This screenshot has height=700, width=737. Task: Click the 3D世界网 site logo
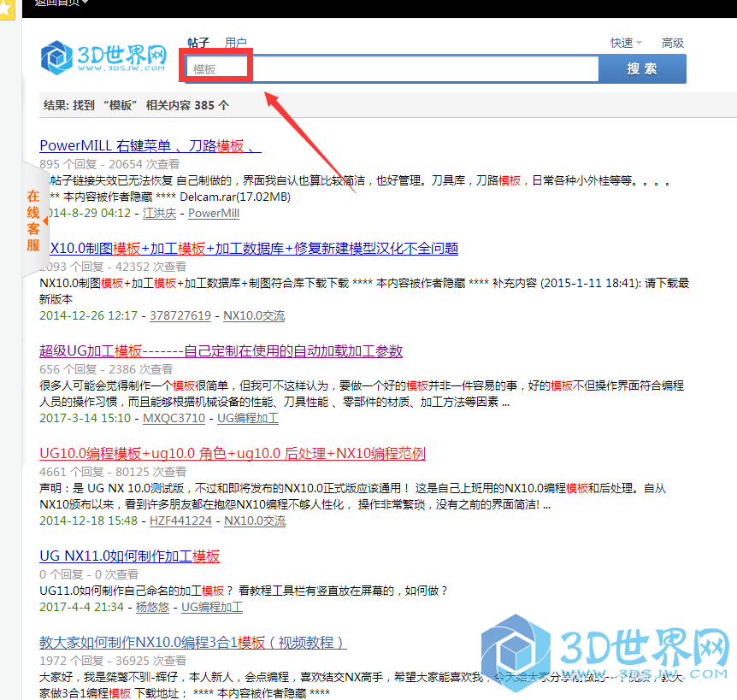[103, 58]
